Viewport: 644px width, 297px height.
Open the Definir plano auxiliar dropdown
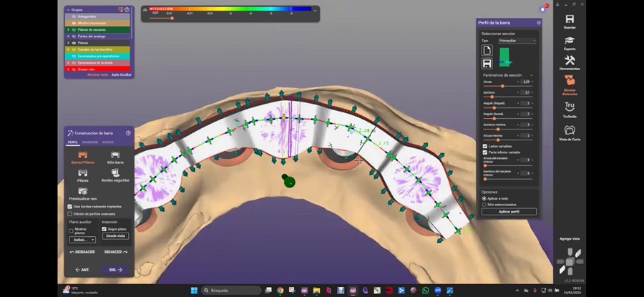[82, 240]
